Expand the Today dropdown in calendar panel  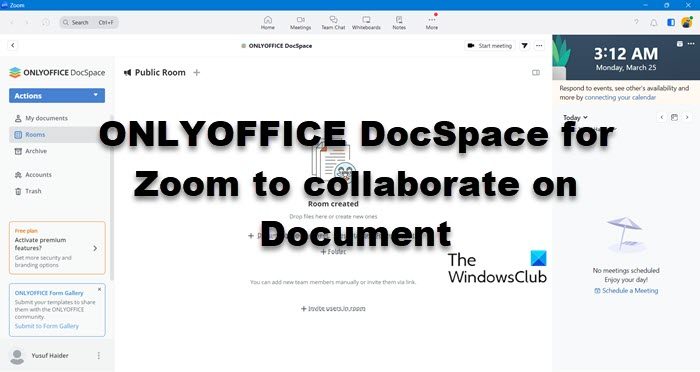[575, 117]
